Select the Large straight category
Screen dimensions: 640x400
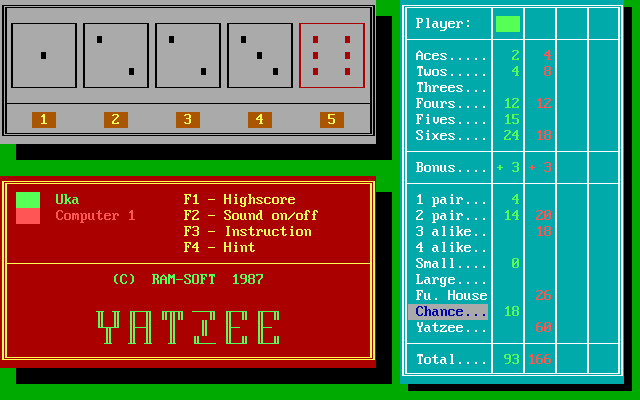pos(451,280)
